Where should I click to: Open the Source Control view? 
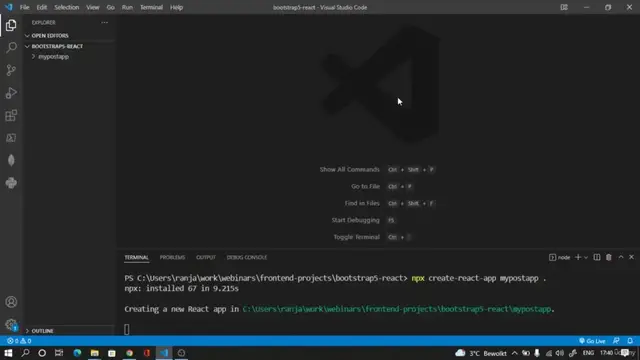(11, 70)
